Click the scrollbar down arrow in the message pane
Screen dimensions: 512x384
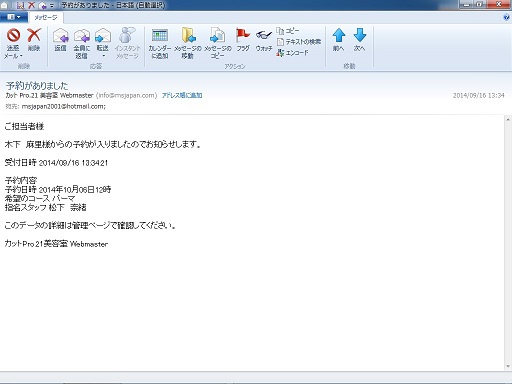point(508,366)
